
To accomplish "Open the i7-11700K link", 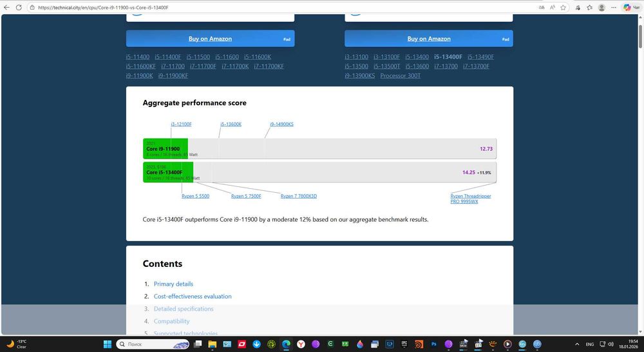I will click(x=235, y=66).
